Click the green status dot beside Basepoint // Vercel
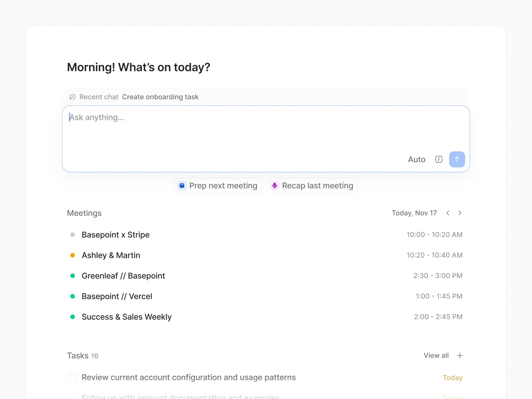The image size is (532, 399). pos(73,296)
